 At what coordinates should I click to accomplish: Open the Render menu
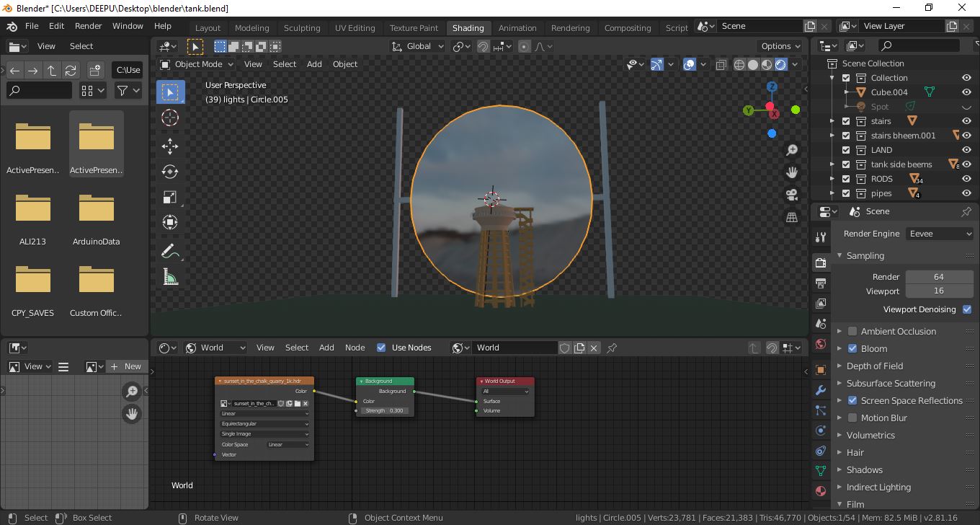[x=89, y=26]
